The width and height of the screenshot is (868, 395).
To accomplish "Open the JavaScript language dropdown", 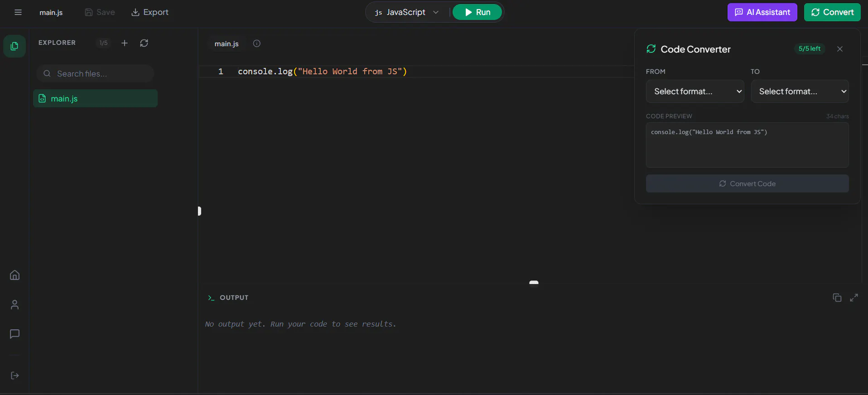I will click(x=407, y=12).
